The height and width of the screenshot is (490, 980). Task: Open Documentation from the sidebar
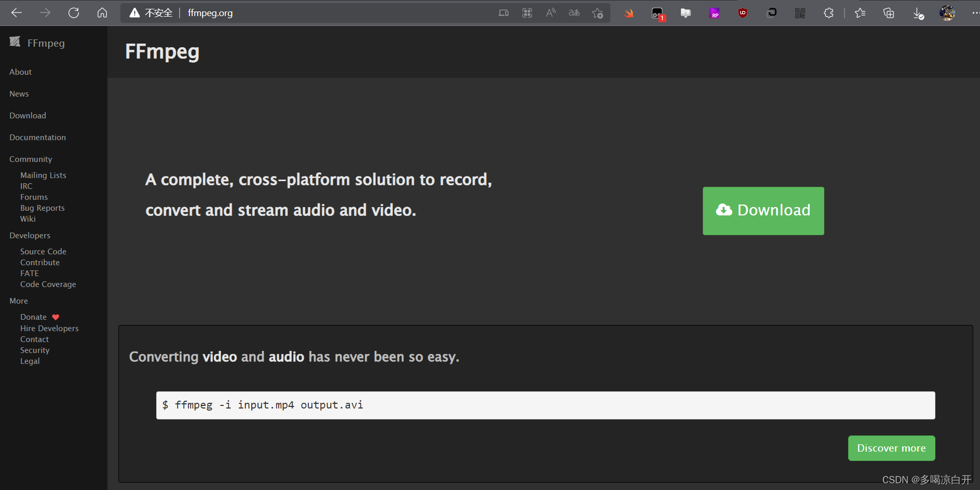click(38, 138)
